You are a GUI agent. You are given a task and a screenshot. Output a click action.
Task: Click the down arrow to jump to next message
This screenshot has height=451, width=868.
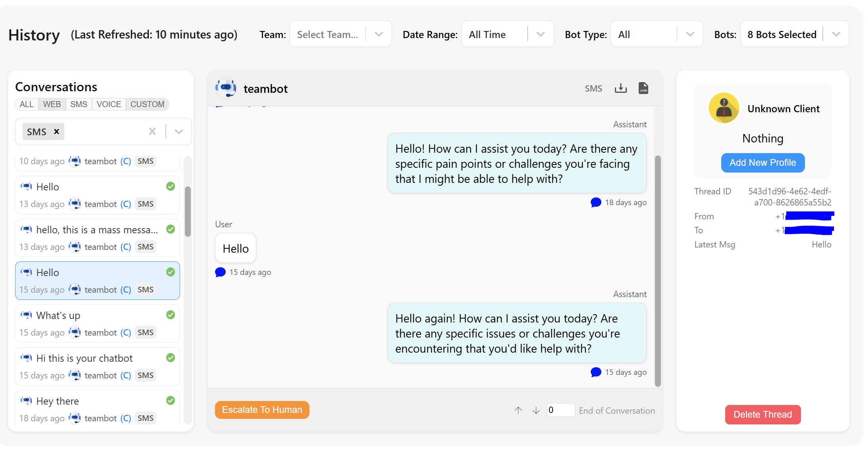(x=536, y=410)
